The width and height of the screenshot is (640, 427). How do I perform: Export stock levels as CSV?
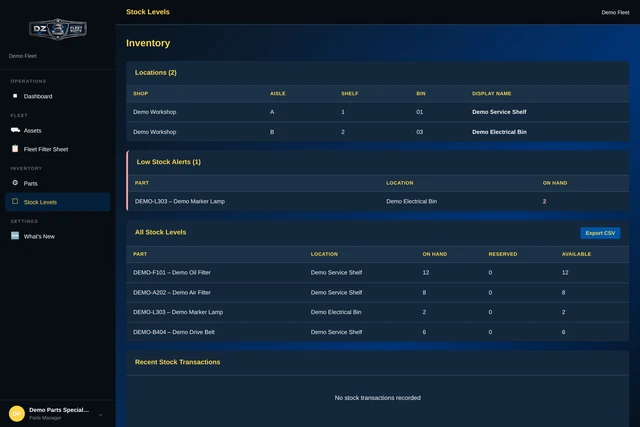600,233
